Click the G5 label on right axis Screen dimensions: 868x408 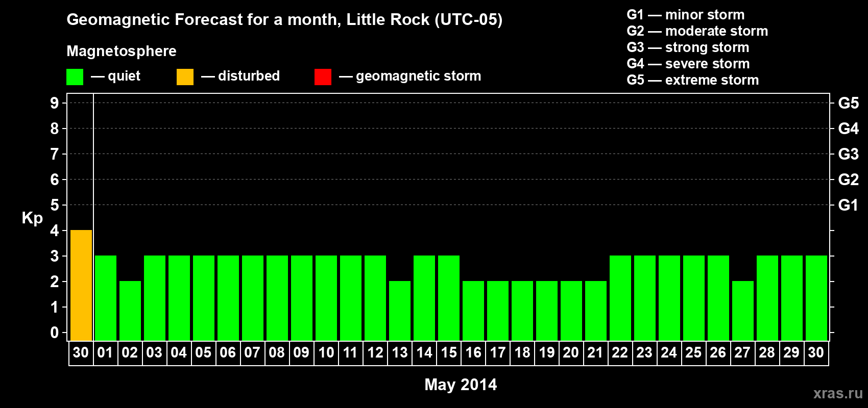849,103
